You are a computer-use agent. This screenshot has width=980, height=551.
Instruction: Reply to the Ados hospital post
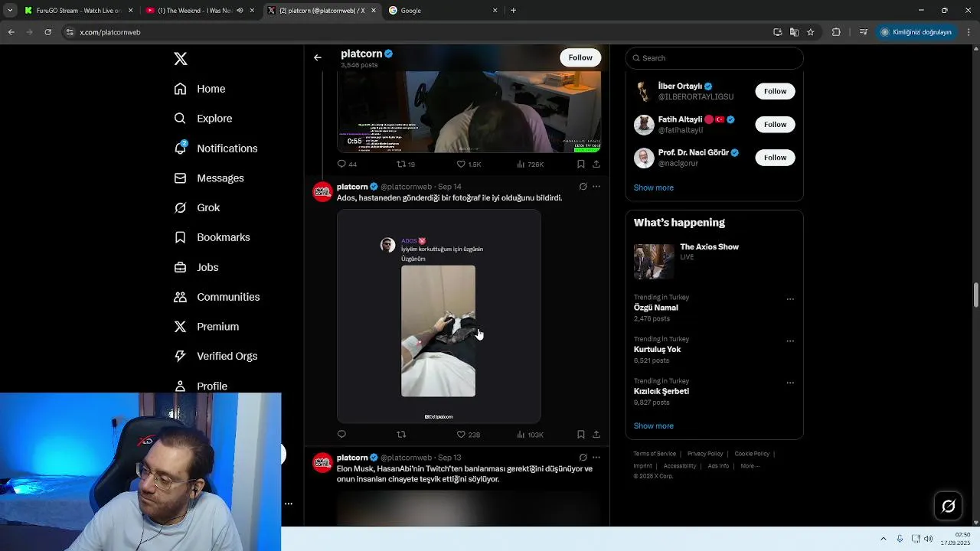(341, 435)
